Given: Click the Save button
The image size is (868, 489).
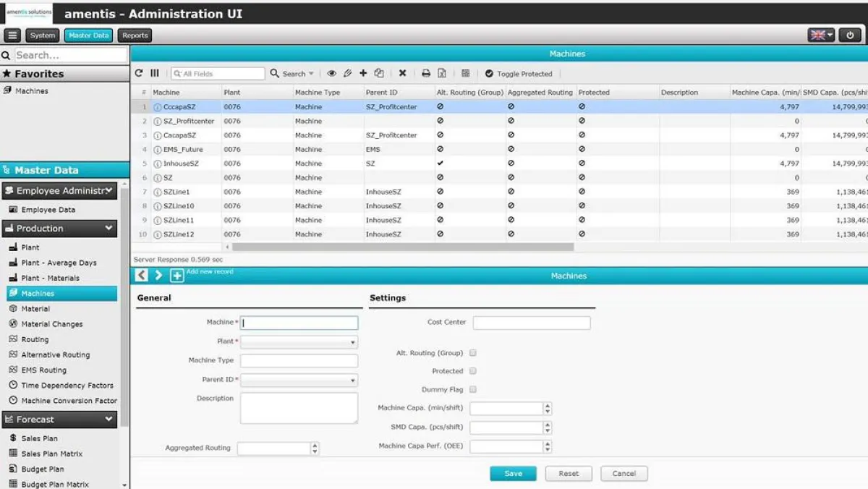Looking at the screenshot, I should (x=513, y=473).
